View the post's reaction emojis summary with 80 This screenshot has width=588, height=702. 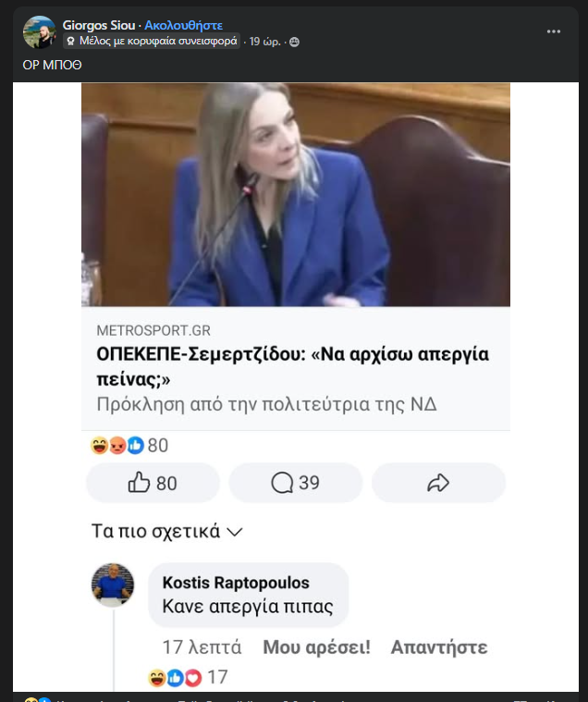click(129, 446)
